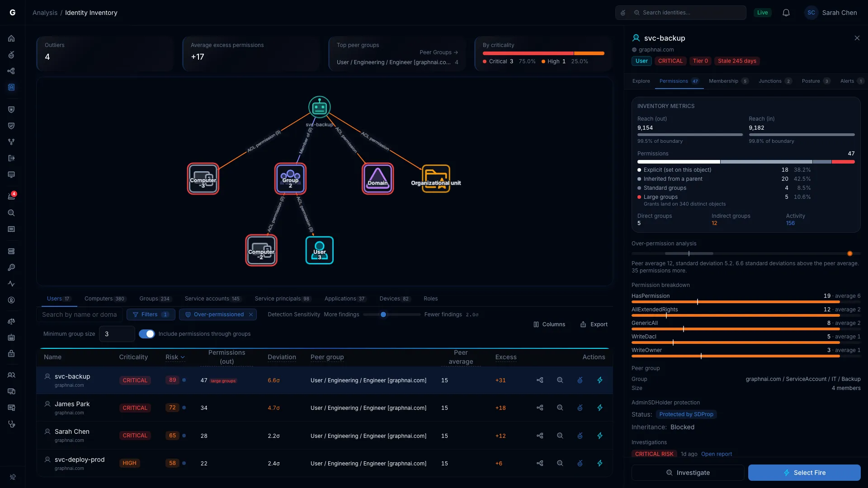The height and width of the screenshot is (488, 868).
Task: Switch to Computers tab
Action: coord(105,299)
